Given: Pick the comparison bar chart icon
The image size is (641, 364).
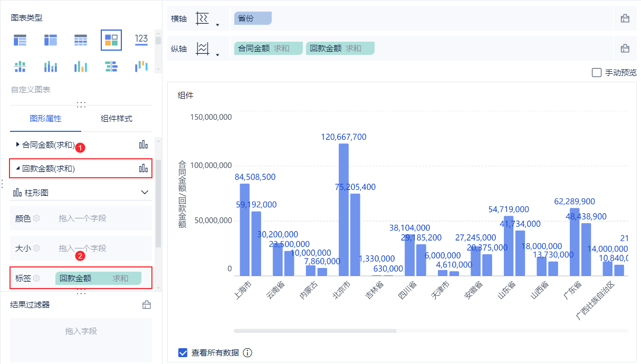Looking at the screenshot, I should pyautogui.click(x=111, y=66).
